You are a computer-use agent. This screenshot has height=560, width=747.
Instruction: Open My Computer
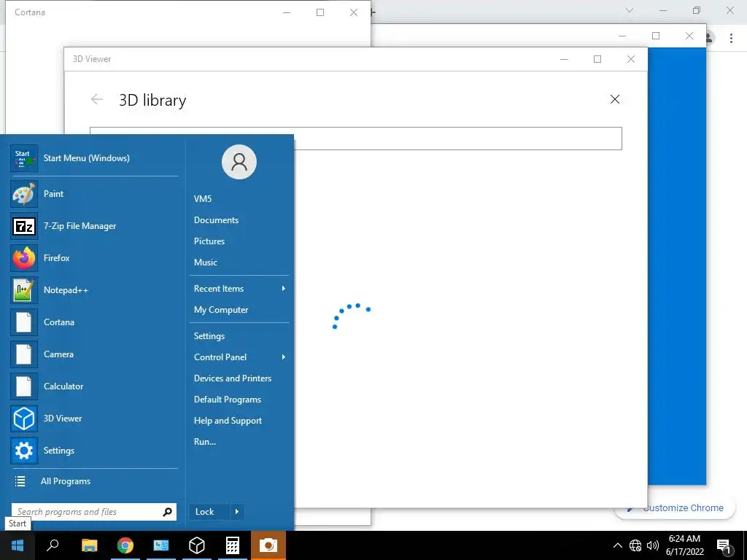tap(221, 310)
